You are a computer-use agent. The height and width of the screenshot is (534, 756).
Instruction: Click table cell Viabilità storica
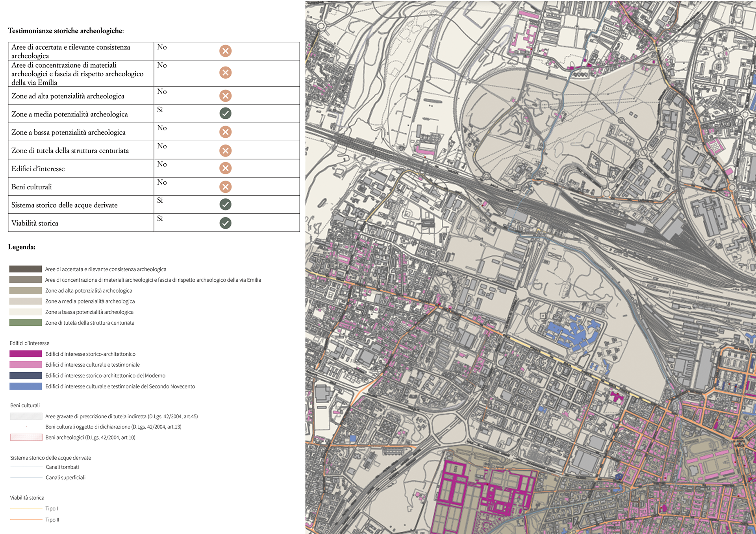81,223
